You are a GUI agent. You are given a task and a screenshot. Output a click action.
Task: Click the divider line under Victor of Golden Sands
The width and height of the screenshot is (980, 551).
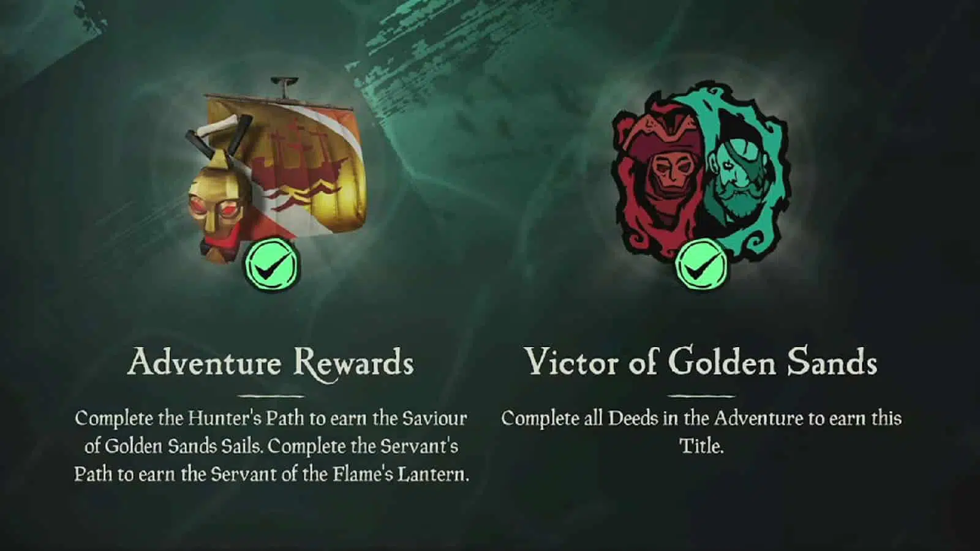pos(701,396)
